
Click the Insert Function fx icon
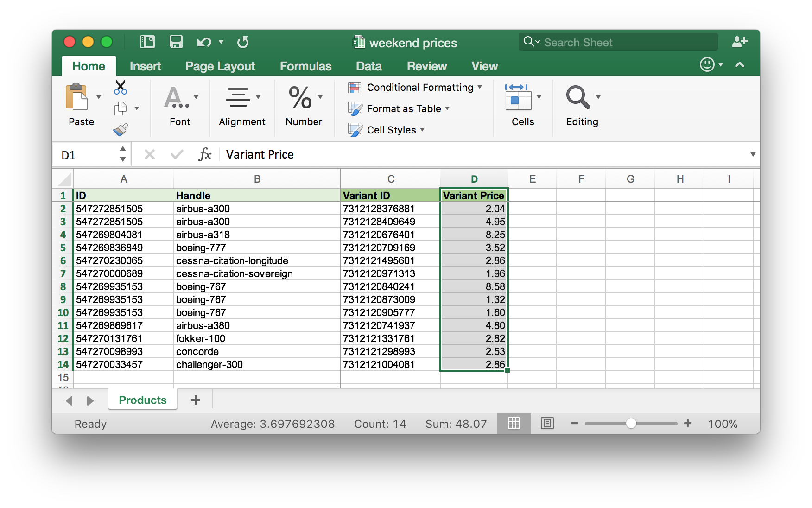click(x=205, y=154)
